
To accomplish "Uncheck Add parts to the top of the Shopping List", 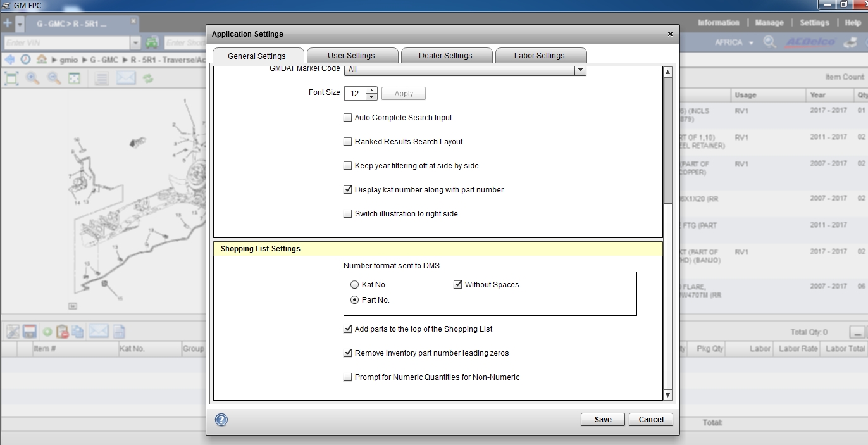I will 347,329.
